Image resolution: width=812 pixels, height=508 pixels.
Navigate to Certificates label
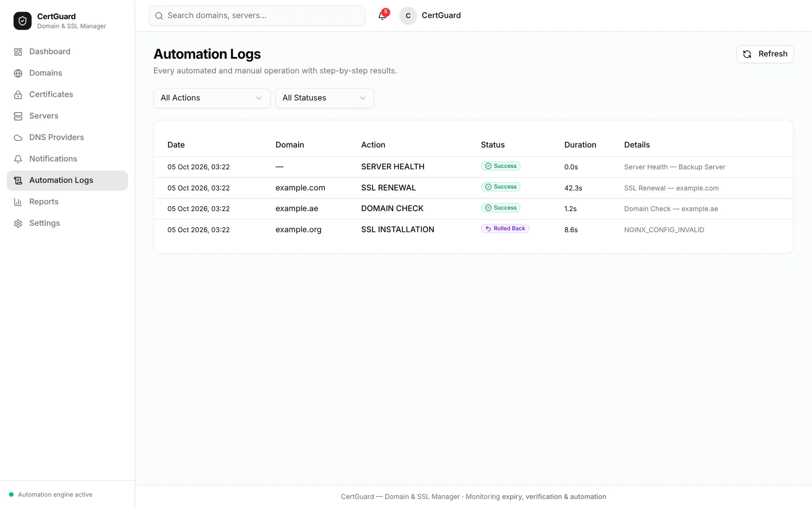(51, 94)
